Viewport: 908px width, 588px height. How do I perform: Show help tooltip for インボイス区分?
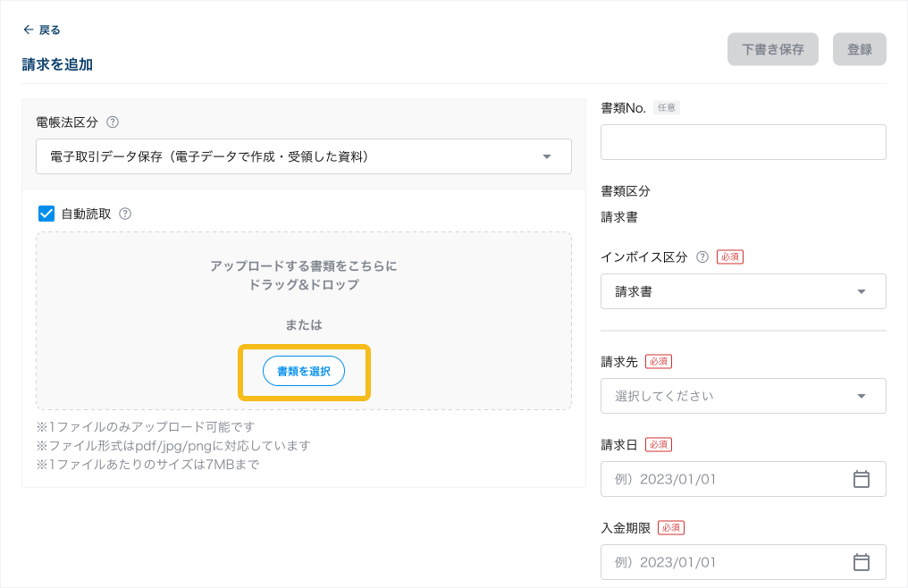(x=702, y=256)
